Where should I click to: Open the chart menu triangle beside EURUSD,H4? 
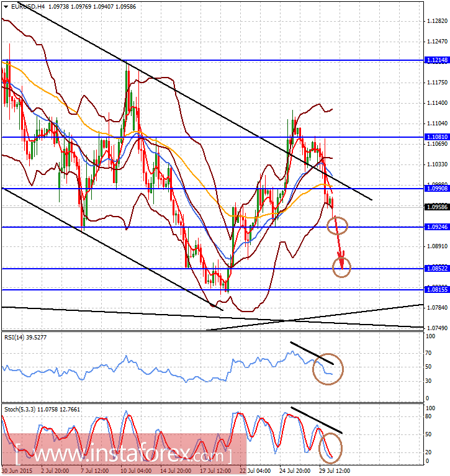(x=6, y=7)
